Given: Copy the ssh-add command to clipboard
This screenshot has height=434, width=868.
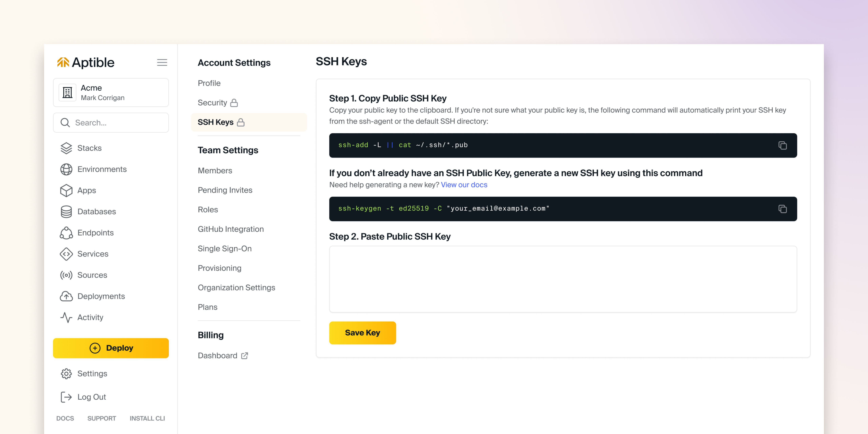Looking at the screenshot, I should pos(782,145).
